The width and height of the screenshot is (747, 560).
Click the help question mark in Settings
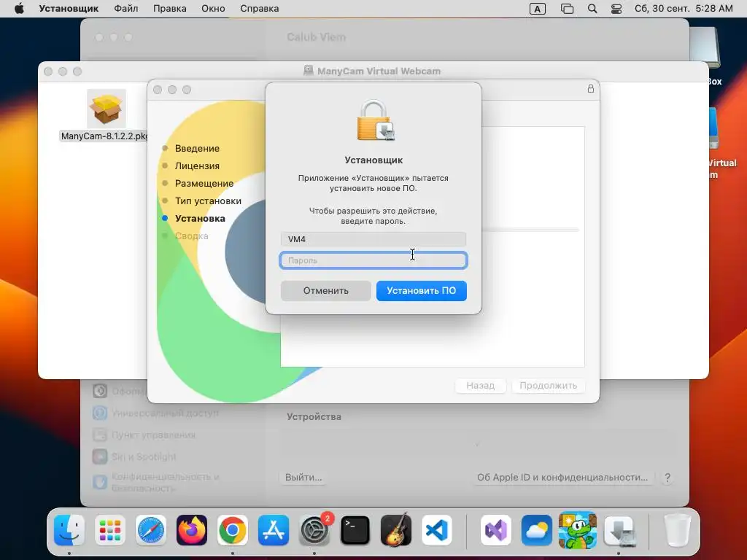pos(667,477)
